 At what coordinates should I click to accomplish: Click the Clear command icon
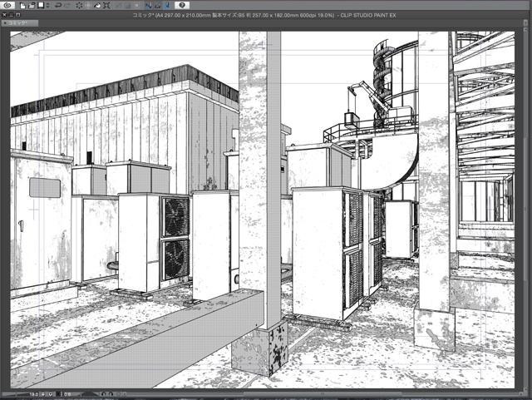79,6
